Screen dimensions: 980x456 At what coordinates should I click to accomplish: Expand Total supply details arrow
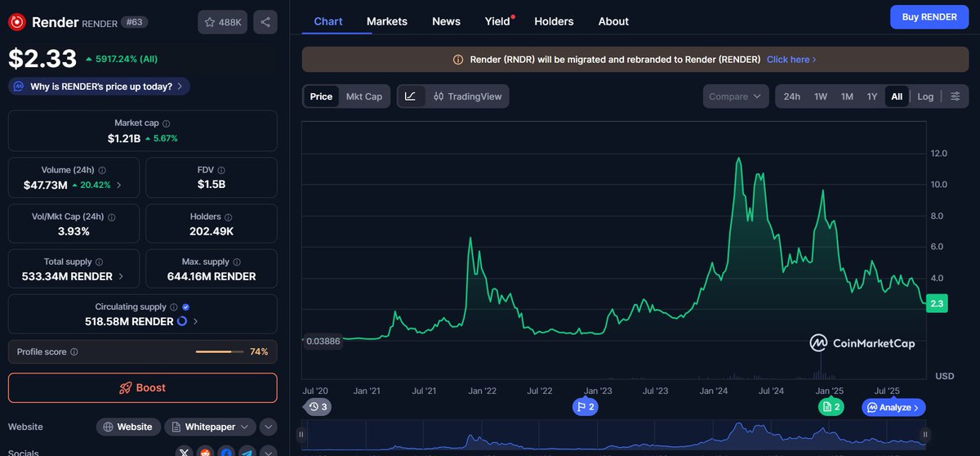pyautogui.click(x=121, y=276)
